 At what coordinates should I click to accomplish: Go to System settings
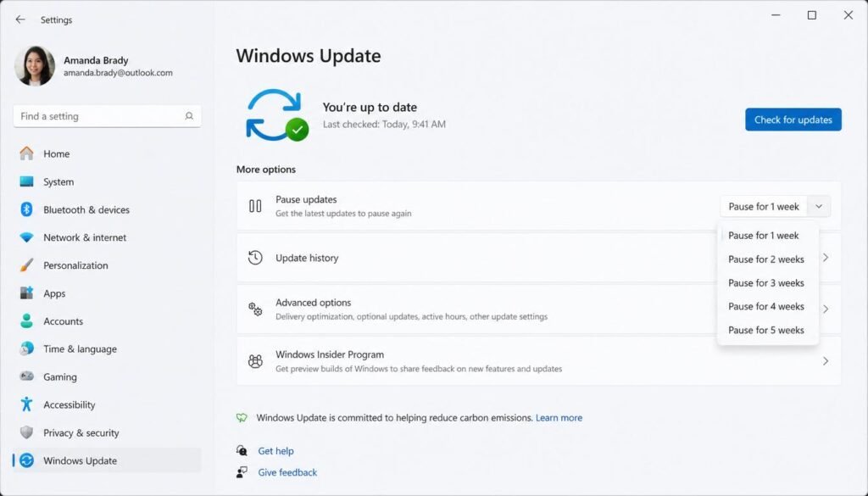point(107,181)
